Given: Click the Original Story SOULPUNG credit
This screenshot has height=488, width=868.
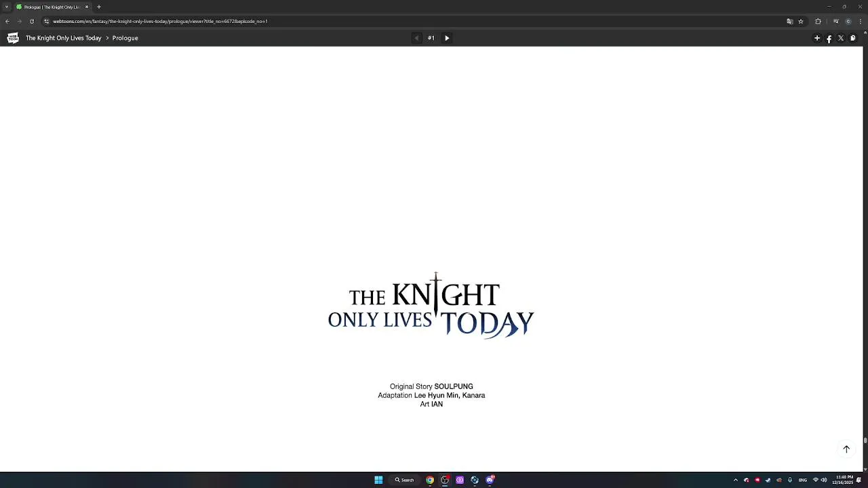Looking at the screenshot, I should click(431, 386).
